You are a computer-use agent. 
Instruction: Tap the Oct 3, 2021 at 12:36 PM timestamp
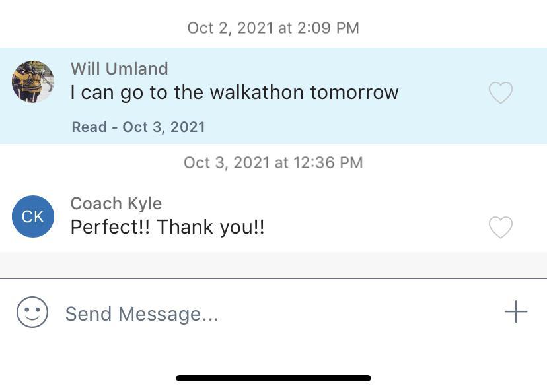click(273, 162)
